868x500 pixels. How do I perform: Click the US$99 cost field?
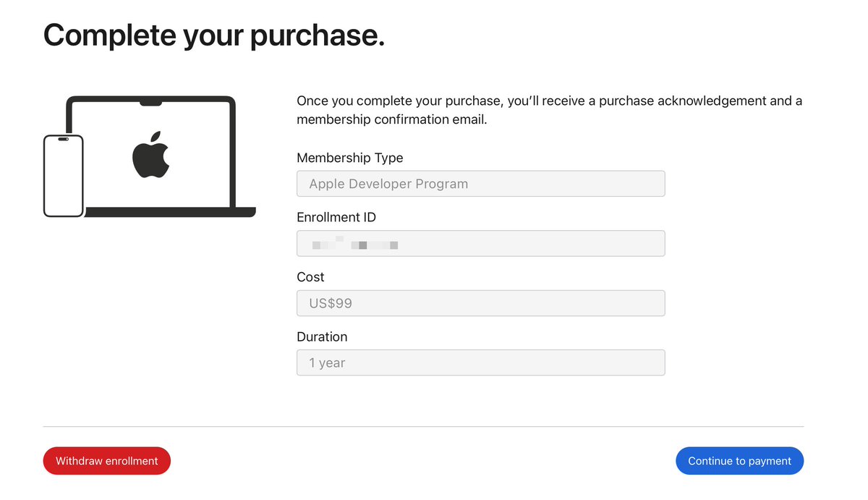click(480, 303)
